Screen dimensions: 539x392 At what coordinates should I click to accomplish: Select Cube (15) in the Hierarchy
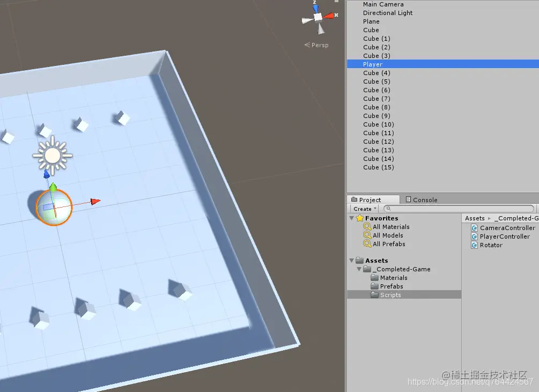(443, 167)
